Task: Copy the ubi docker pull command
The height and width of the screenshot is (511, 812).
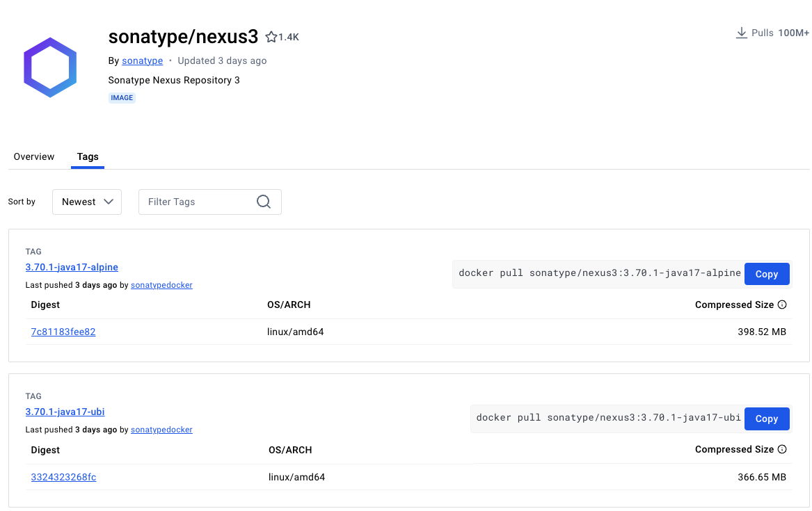Action: [767, 419]
